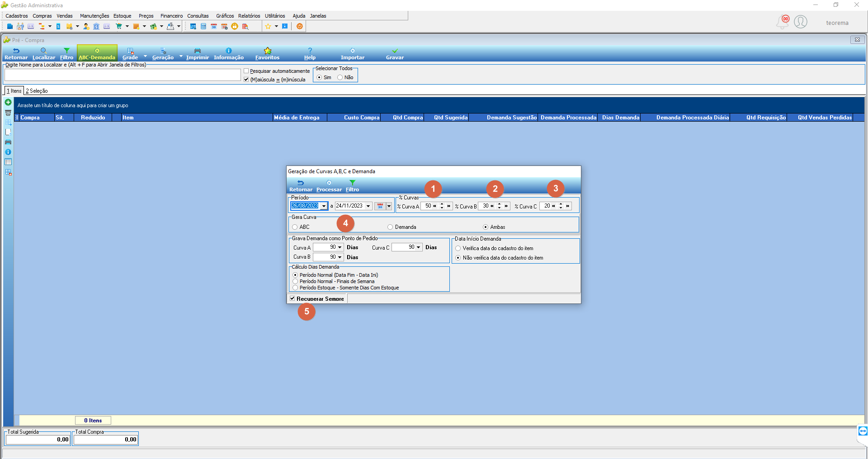The height and width of the screenshot is (459, 868).
Task: Open the notifications bell icon
Action: pyautogui.click(x=783, y=22)
